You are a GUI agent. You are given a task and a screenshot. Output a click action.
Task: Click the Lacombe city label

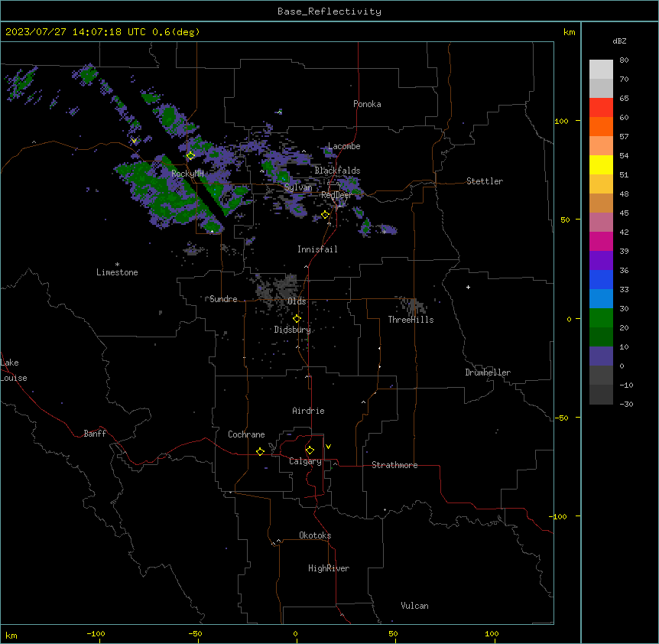[344, 146]
